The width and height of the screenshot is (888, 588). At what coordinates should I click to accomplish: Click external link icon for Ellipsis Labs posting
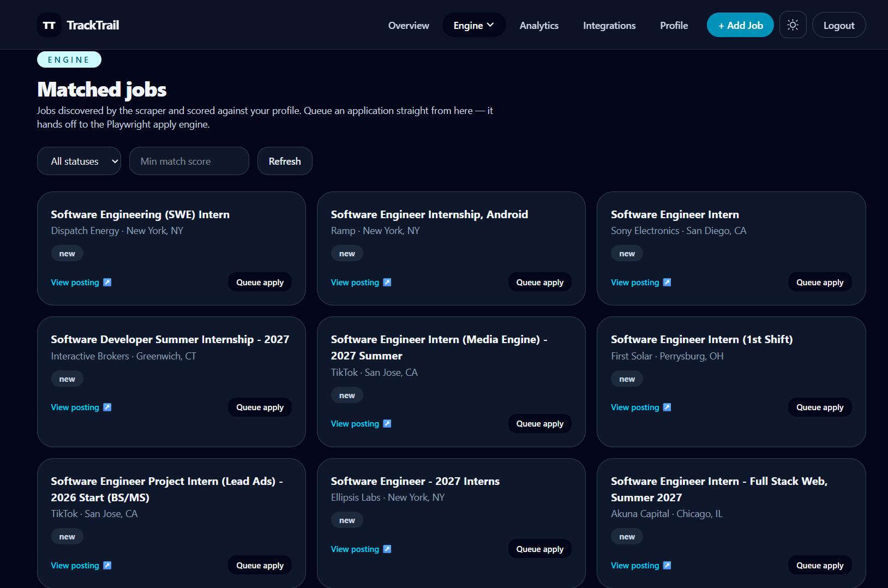point(387,549)
